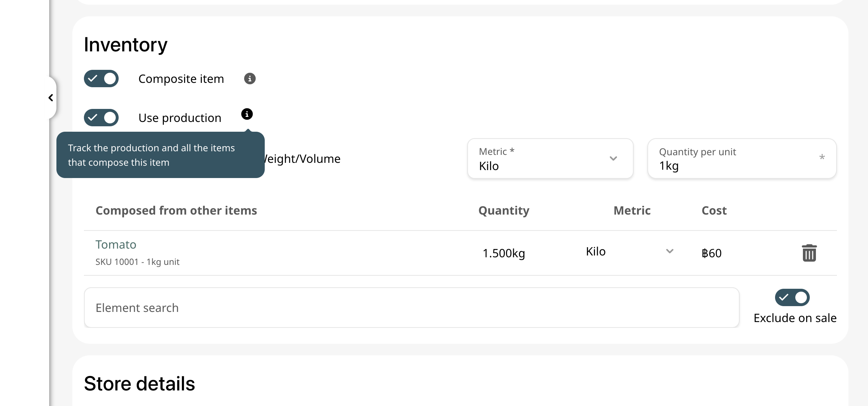Click the ฿60 cost value

coord(711,253)
